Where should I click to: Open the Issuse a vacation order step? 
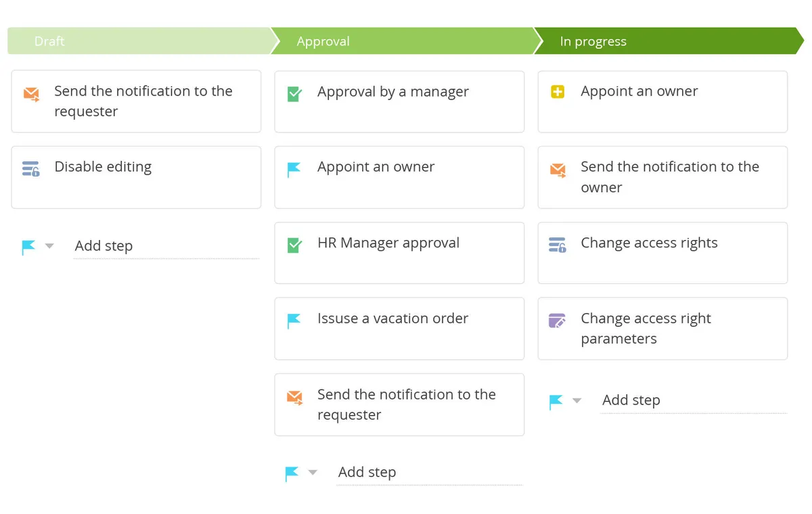point(399,329)
